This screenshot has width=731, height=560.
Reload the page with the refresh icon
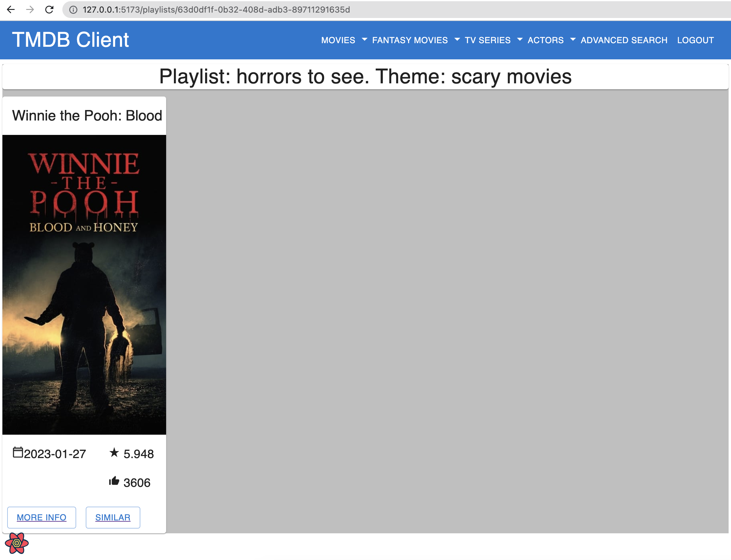(49, 10)
